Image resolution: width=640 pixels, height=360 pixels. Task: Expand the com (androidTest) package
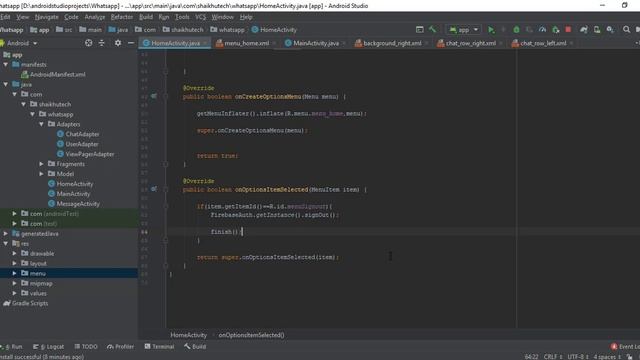pyautogui.click(x=14, y=213)
